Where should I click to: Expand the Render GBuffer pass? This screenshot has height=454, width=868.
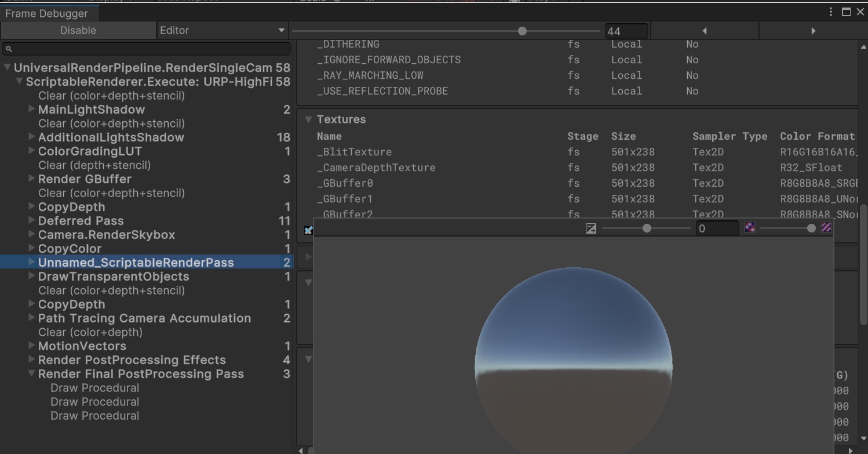[x=31, y=179]
